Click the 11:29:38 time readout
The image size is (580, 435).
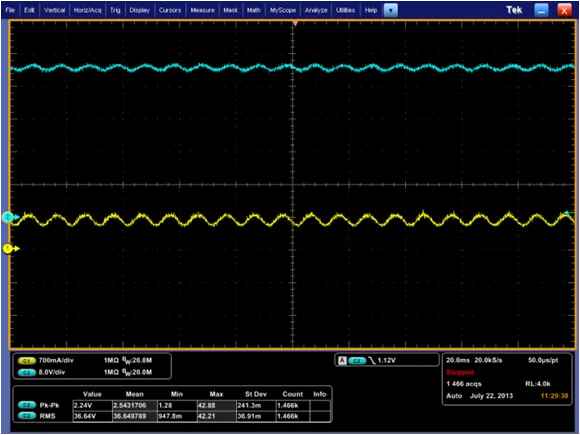[554, 396]
